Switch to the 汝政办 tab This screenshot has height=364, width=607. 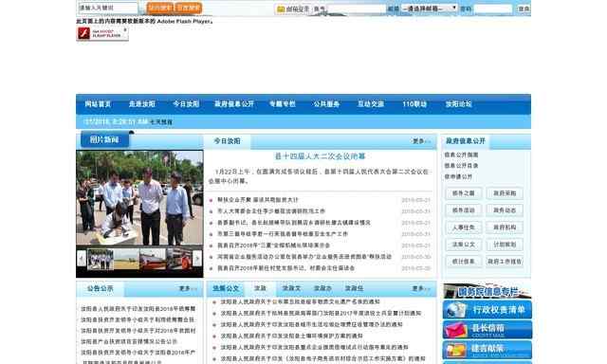point(322,288)
